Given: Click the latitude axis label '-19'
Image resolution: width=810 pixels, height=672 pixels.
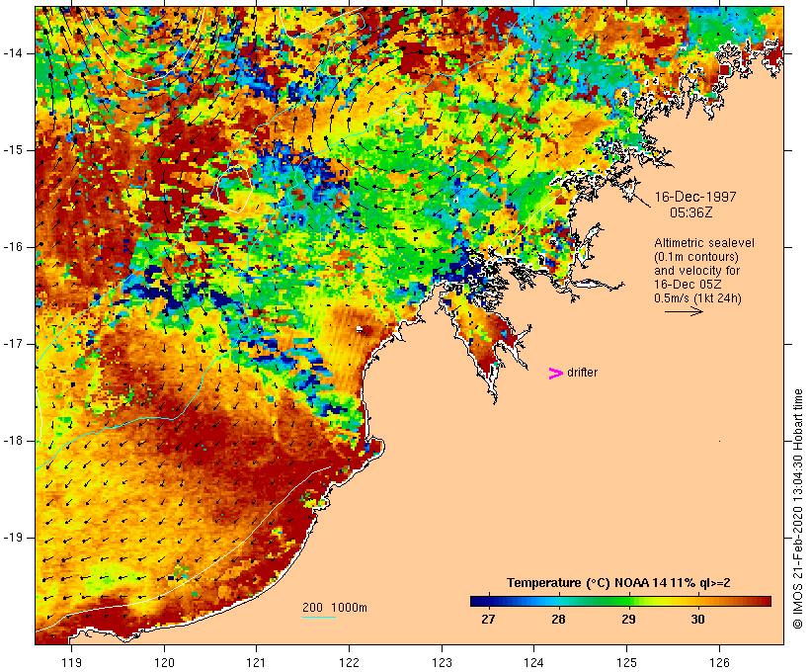Looking at the screenshot, I should (x=13, y=538).
